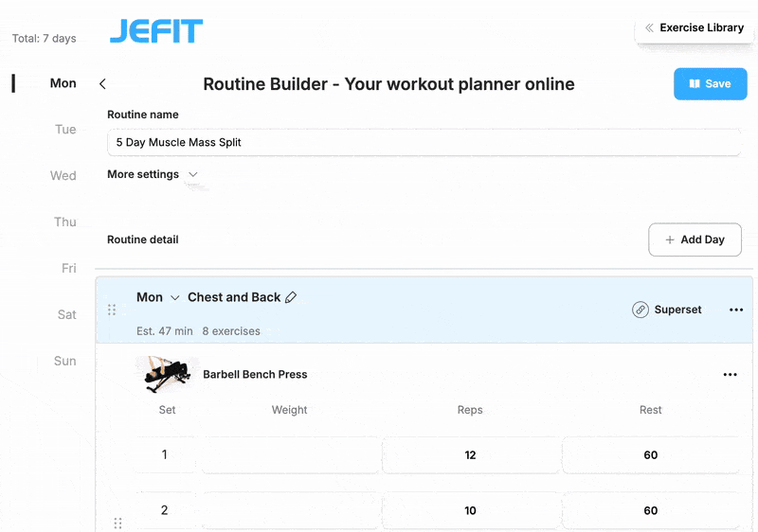
Task: Grab the Chest and Back day drag handle
Action: pos(112,310)
